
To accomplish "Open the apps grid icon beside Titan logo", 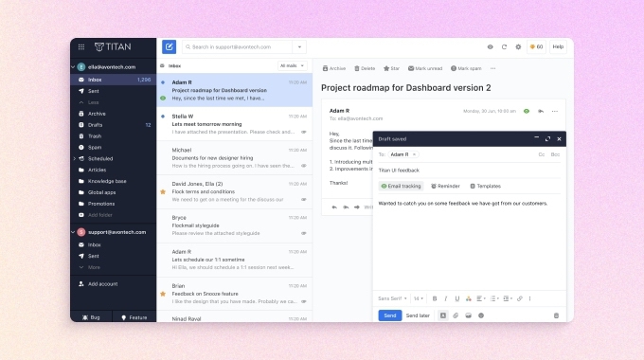I will coord(81,46).
